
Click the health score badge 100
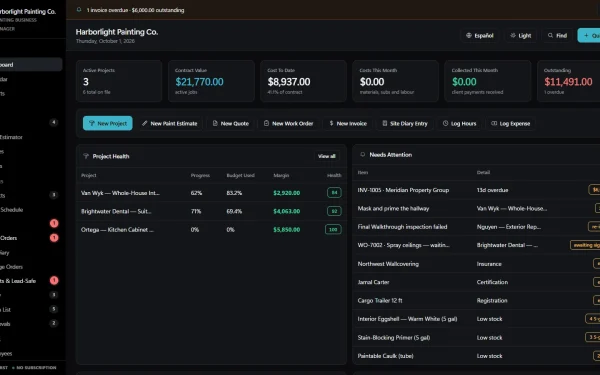pos(333,230)
